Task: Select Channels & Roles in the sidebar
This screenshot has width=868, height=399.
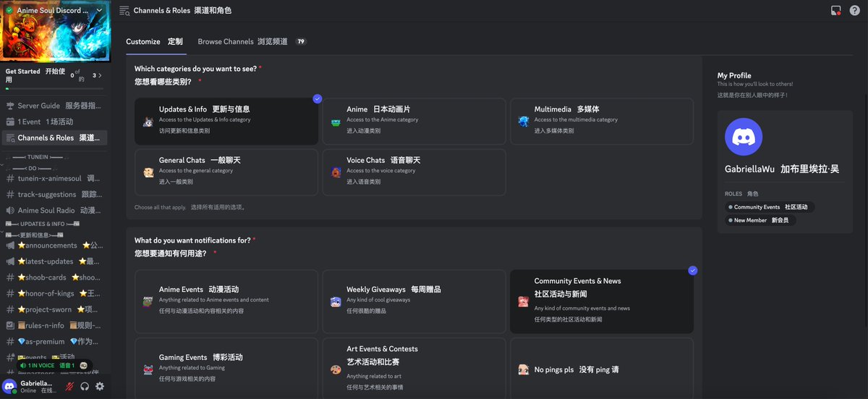Action: pyautogui.click(x=54, y=138)
